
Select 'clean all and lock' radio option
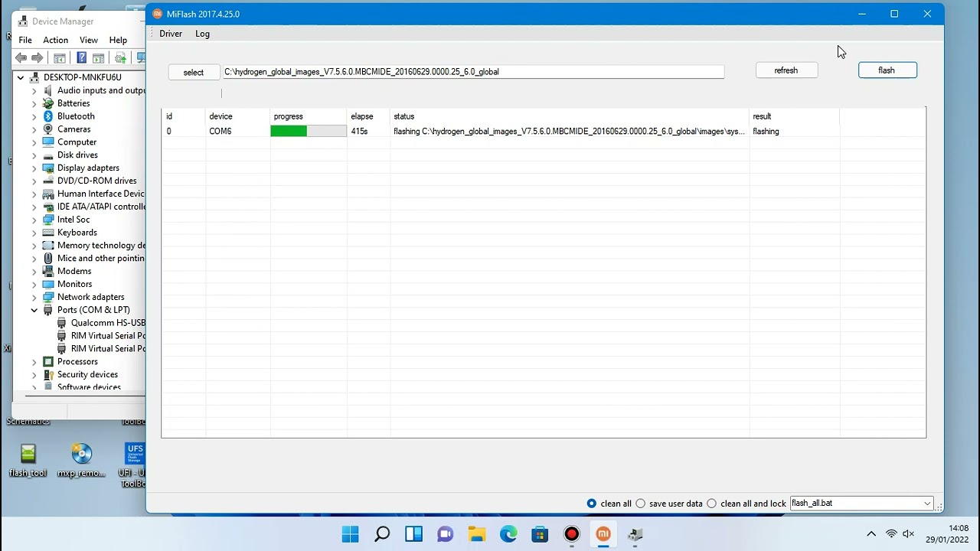pos(712,504)
